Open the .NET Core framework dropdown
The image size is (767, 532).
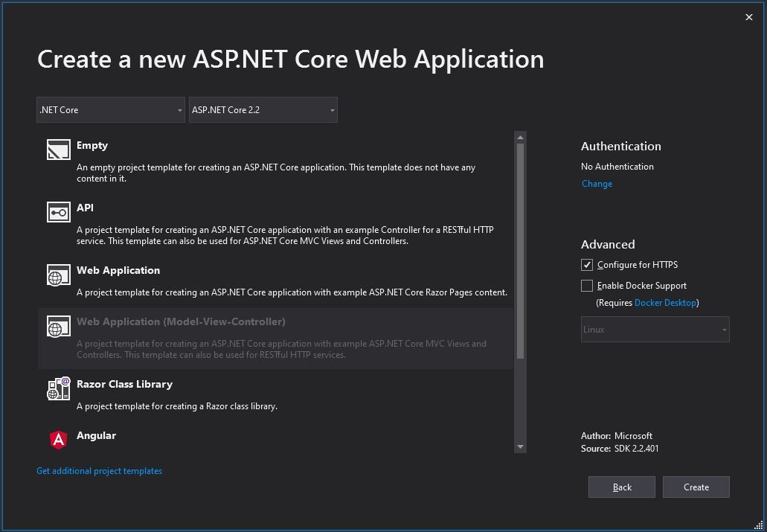[x=110, y=109]
